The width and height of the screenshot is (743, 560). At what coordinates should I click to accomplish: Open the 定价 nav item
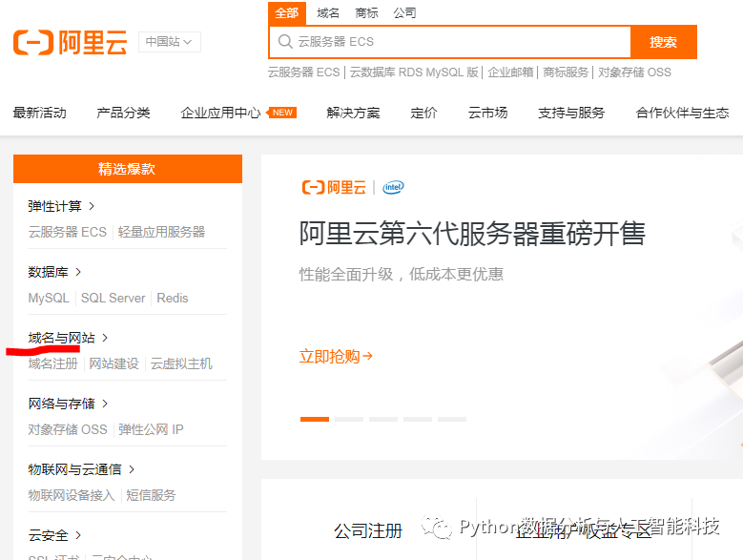coord(423,113)
